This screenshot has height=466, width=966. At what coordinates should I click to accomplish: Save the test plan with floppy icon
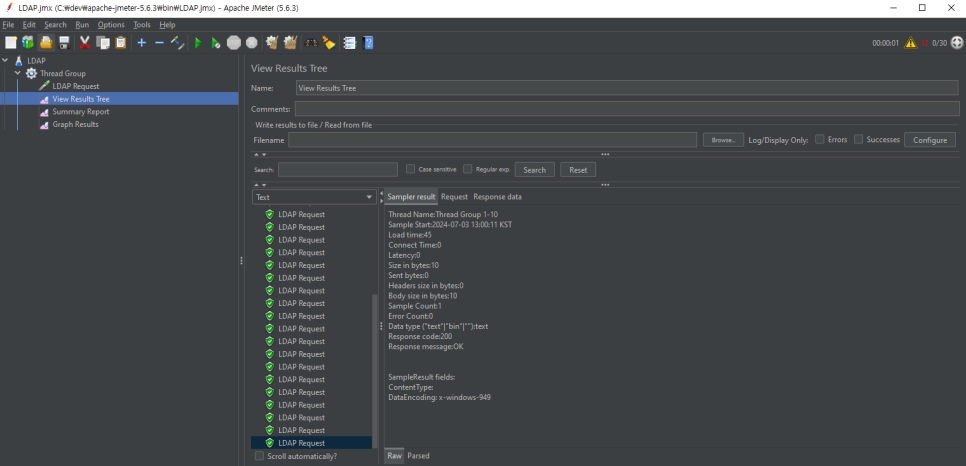pyautogui.click(x=64, y=43)
